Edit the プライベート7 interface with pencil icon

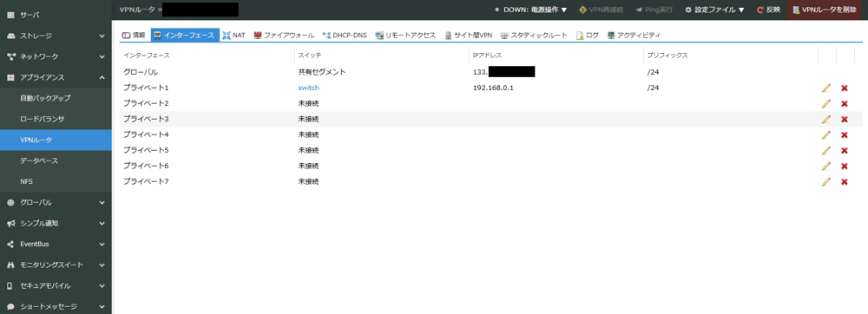[826, 181]
